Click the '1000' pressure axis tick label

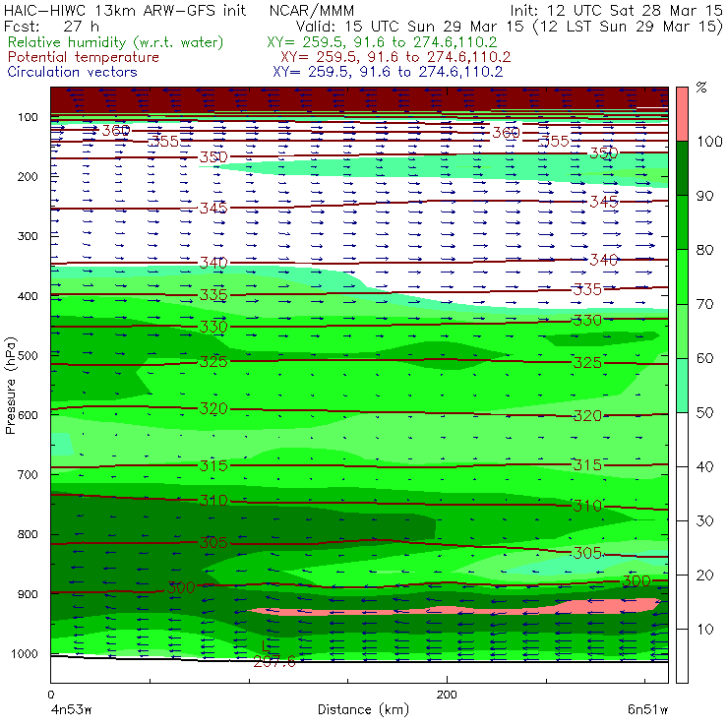coord(25,654)
